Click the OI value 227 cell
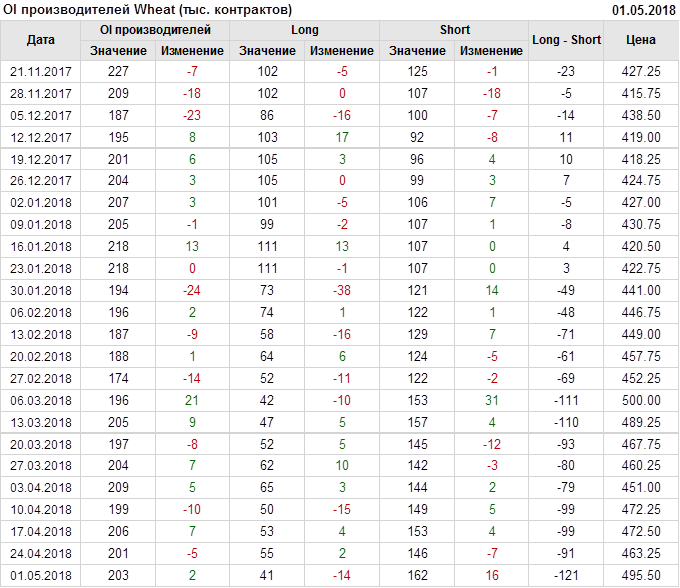The image size is (680, 588). coord(118,72)
